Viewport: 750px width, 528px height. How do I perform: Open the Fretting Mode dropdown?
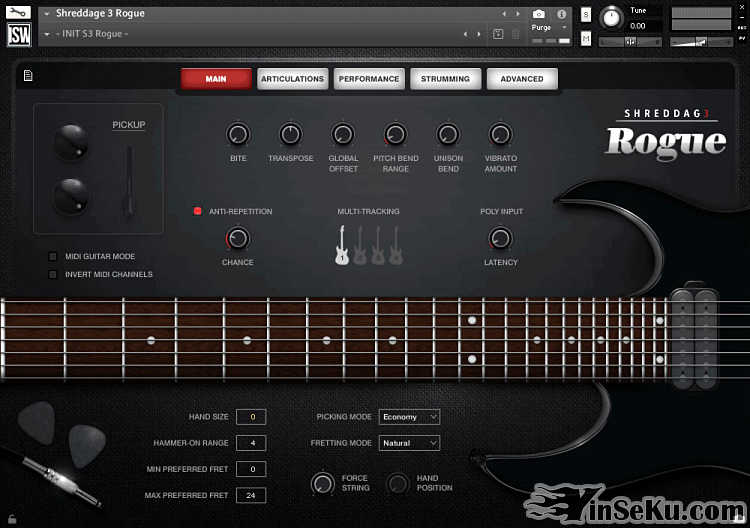pyautogui.click(x=409, y=442)
